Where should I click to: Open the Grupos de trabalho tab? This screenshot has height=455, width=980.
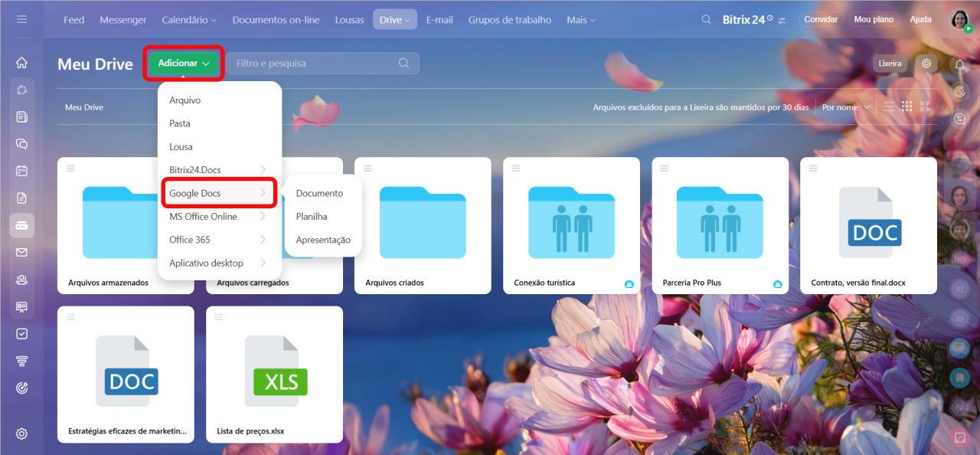click(510, 20)
